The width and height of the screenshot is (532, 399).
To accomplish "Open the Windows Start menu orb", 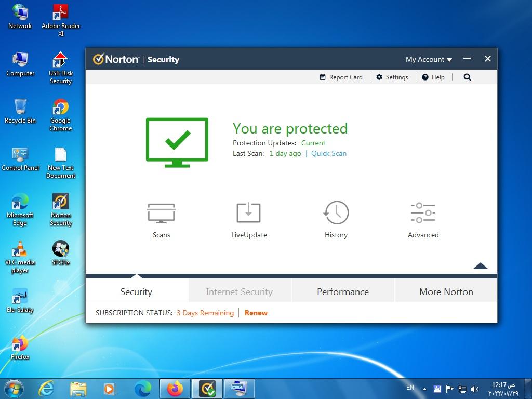I will 14,389.
